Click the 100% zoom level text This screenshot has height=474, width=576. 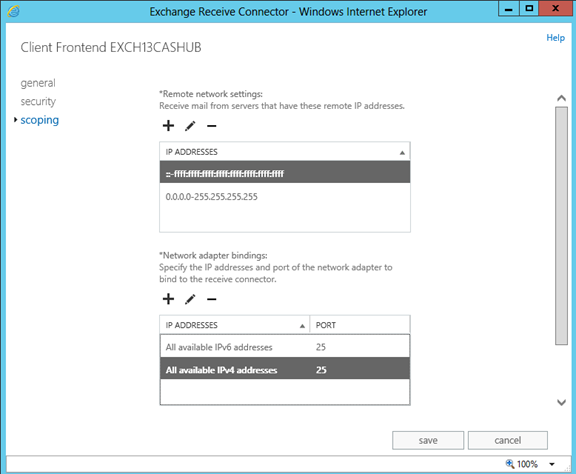pos(527,464)
